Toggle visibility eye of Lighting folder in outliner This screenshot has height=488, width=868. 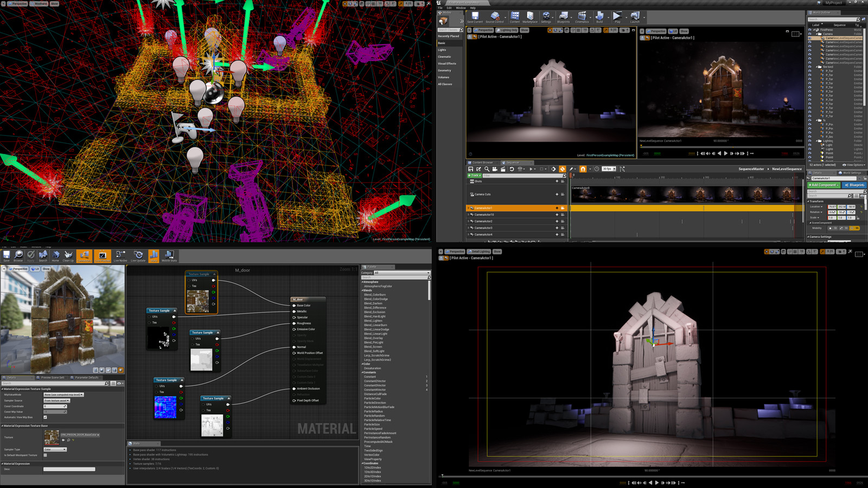(810, 141)
